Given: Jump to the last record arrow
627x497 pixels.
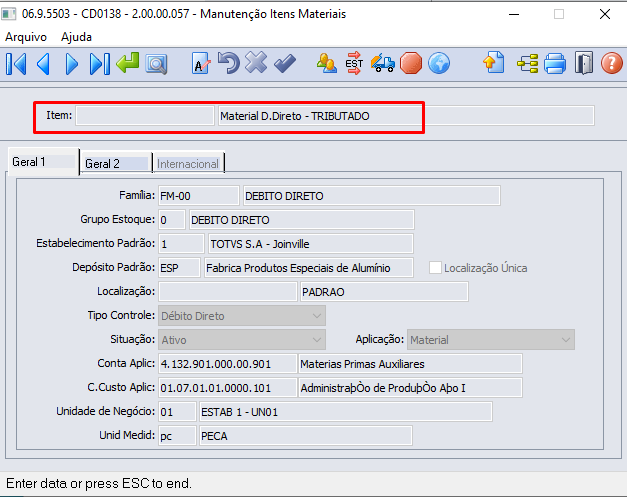Looking at the screenshot, I should pos(99,64).
